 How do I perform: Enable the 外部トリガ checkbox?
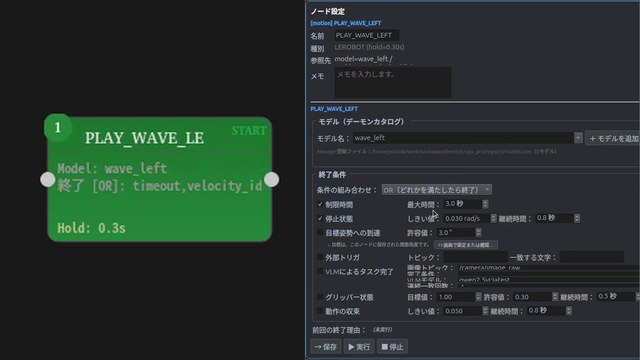pos(320,257)
